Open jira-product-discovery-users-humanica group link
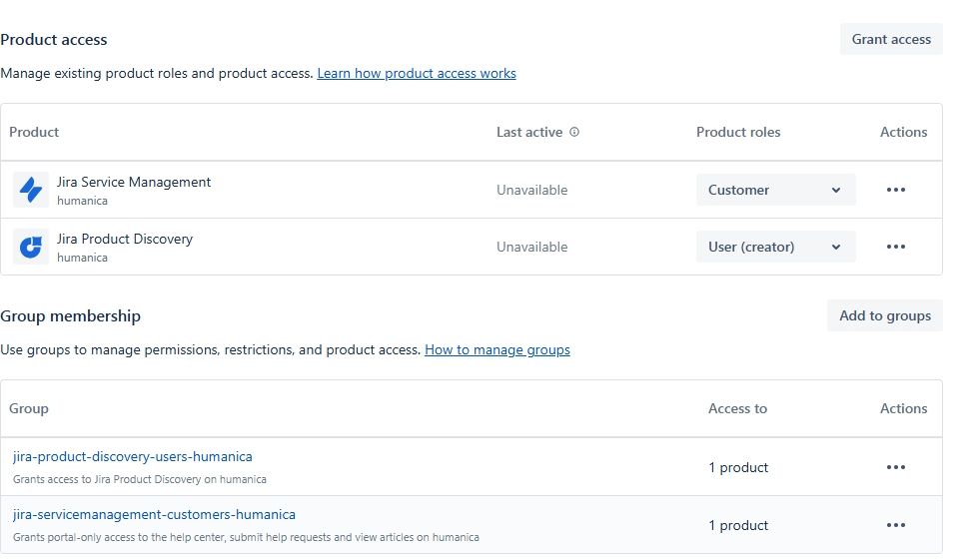Screen dimensions: 970x560 [133, 457]
